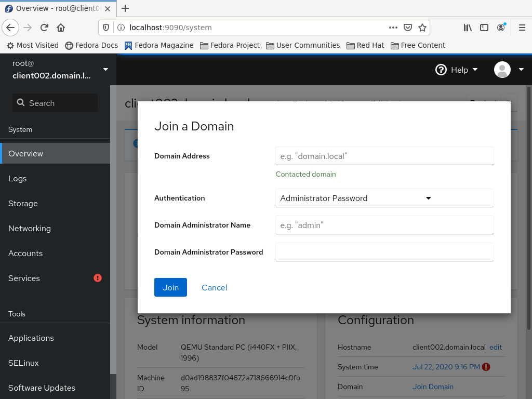Cancel the Join a Domain dialog
This screenshot has height=399, width=532.
(x=214, y=287)
